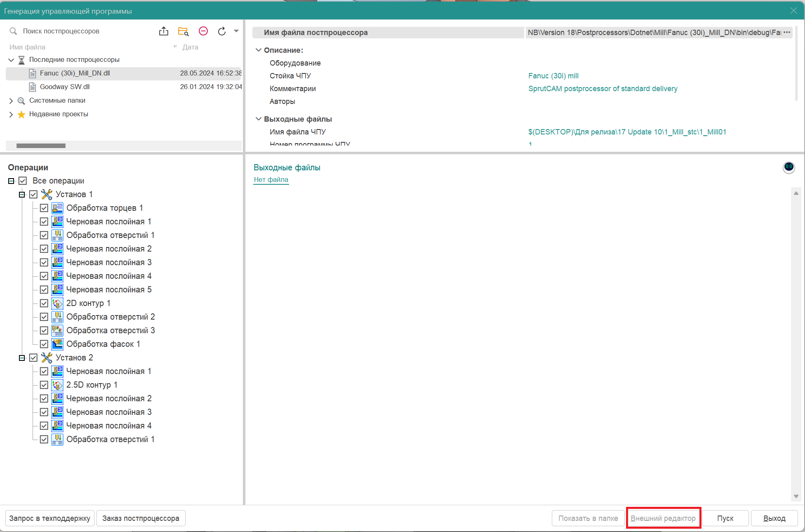Uncheck the Все операции checkbox
The width and height of the screenshot is (805, 532).
(23, 181)
